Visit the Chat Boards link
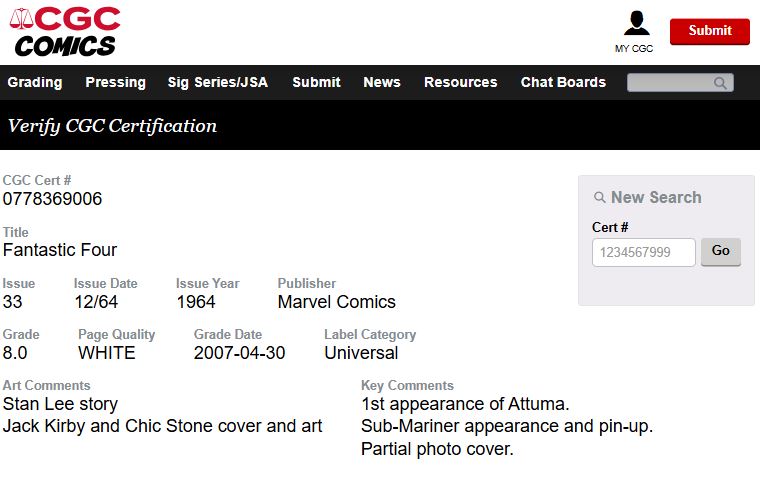This screenshot has width=760, height=480. pyautogui.click(x=563, y=82)
